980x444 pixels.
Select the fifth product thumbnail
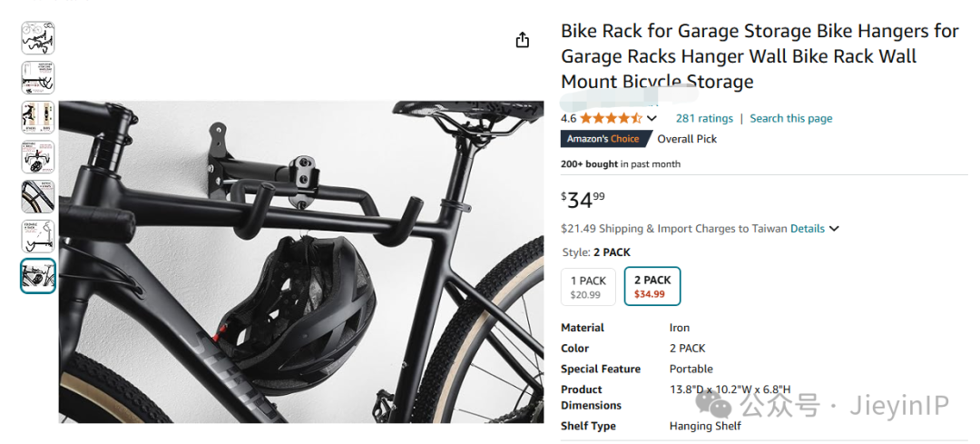38,197
